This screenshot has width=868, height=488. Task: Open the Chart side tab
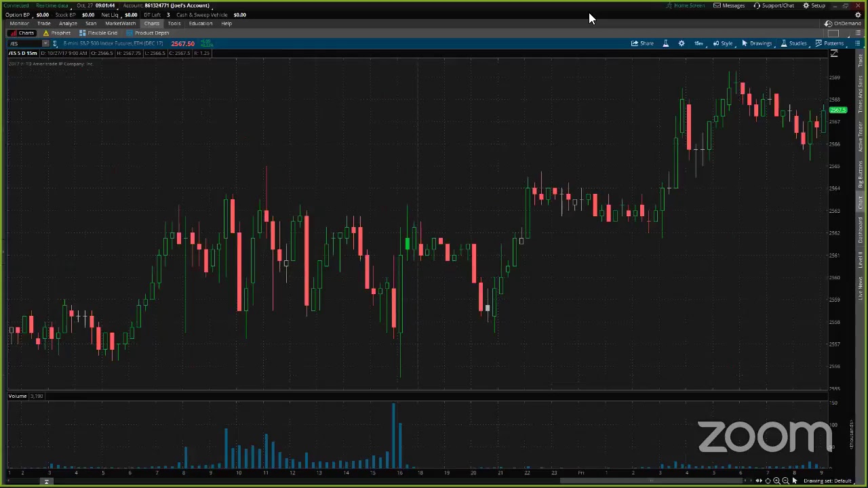pyautogui.click(x=861, y=204)
